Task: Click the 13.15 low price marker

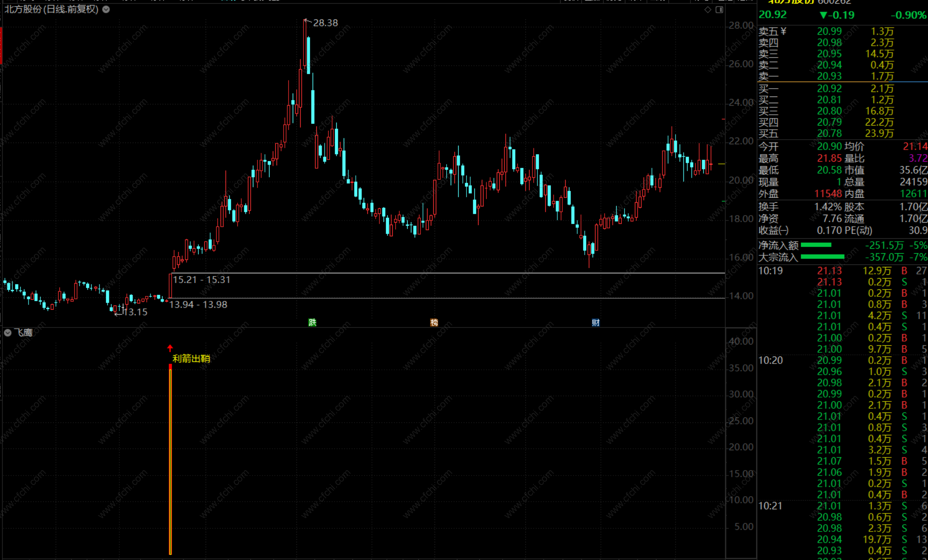Action: [x=135, y=312]
